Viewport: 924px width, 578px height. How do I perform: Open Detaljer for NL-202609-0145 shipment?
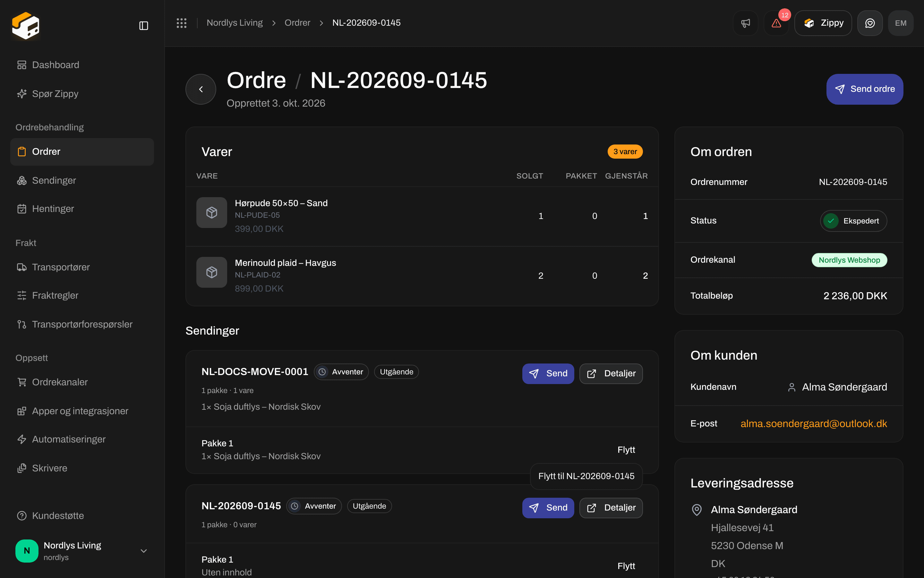point(611,508)
